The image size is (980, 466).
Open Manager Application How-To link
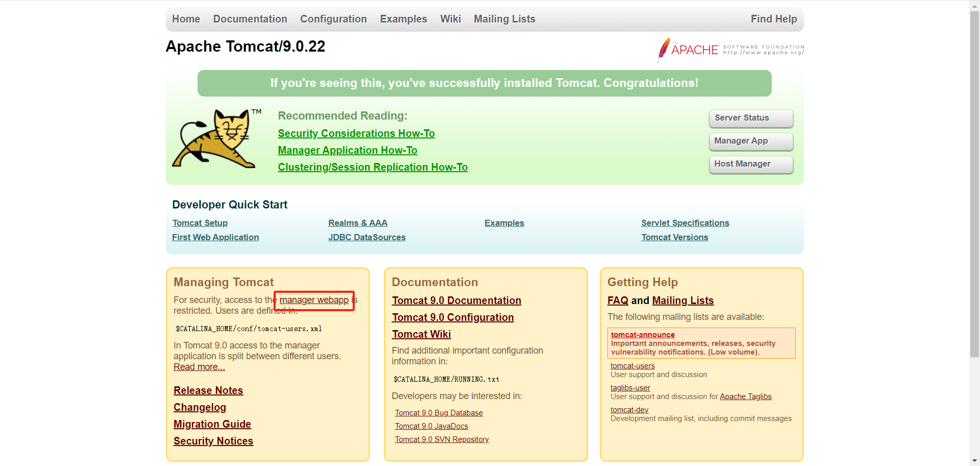(x=347, y=150)
